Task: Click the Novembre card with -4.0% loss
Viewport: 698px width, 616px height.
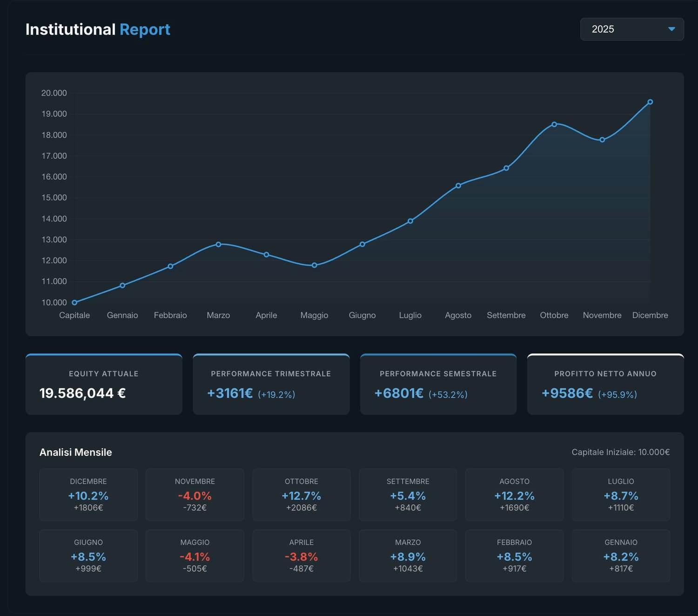Action: pyautogui.click(x=195, y=494)
